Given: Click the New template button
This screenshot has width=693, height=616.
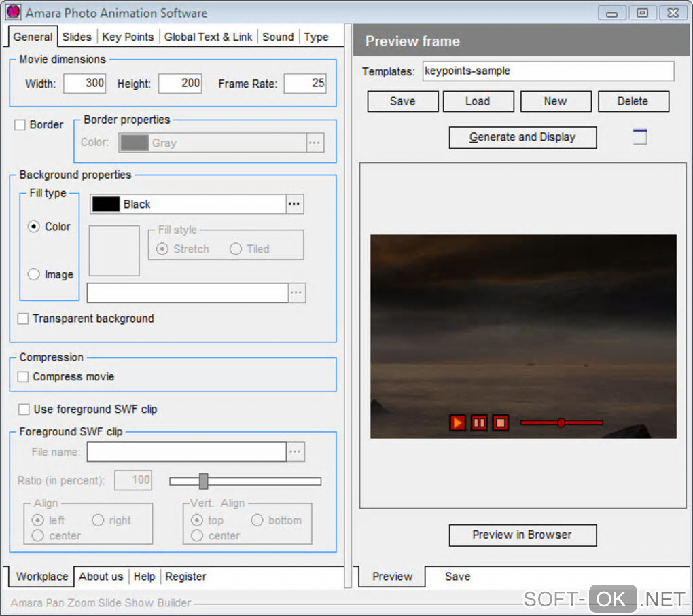Looking at the screenshot, I should click(556, 101).
